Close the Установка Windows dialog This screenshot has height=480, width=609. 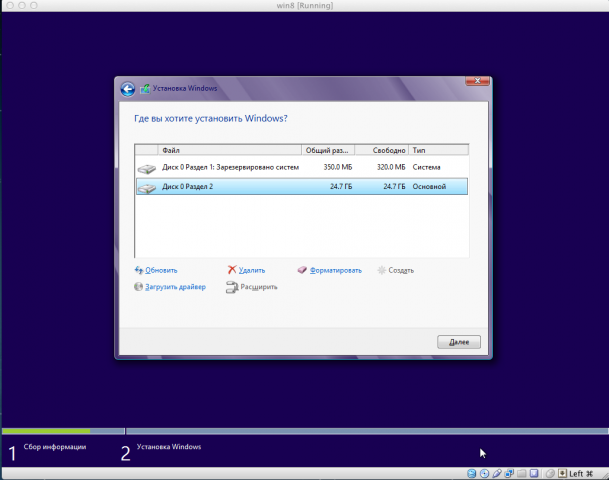[x=477, y=80]
